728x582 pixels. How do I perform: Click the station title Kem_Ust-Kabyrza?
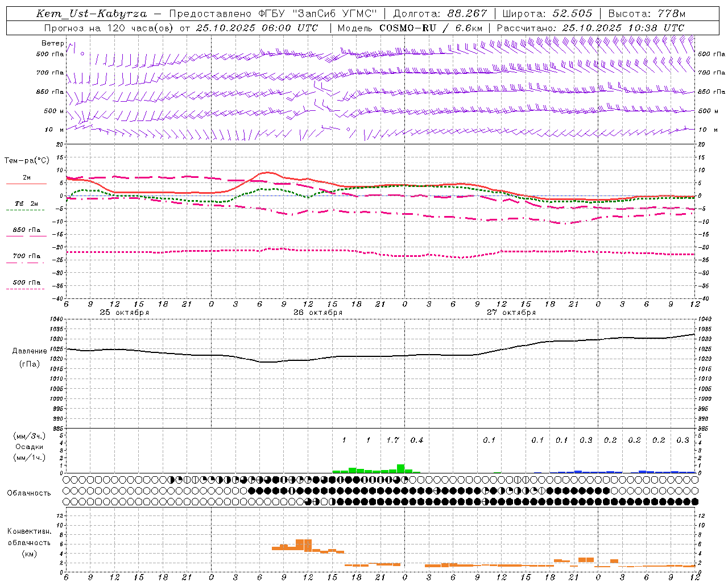(91, 14)
